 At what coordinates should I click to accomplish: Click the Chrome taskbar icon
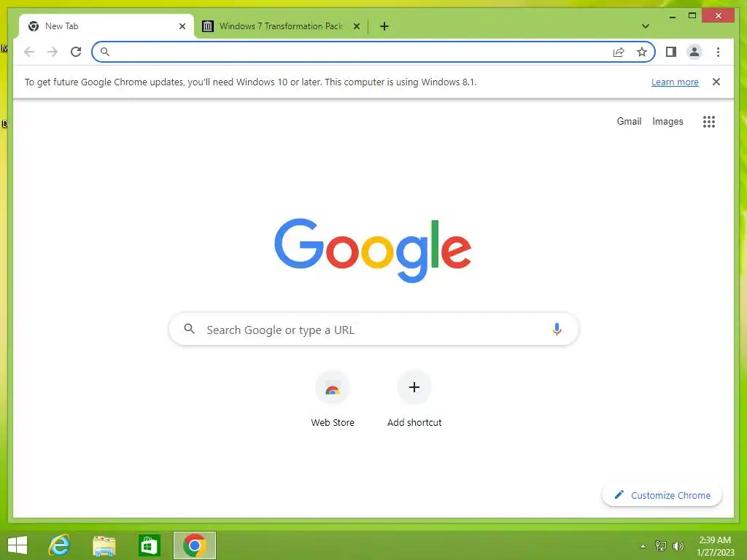194,545
